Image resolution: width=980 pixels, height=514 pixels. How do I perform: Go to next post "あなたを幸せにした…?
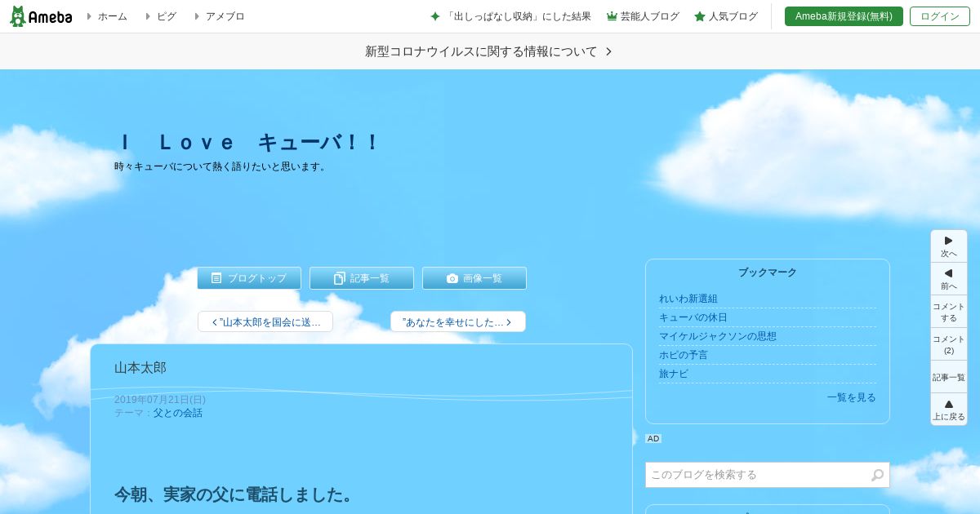tap(458, 321)
